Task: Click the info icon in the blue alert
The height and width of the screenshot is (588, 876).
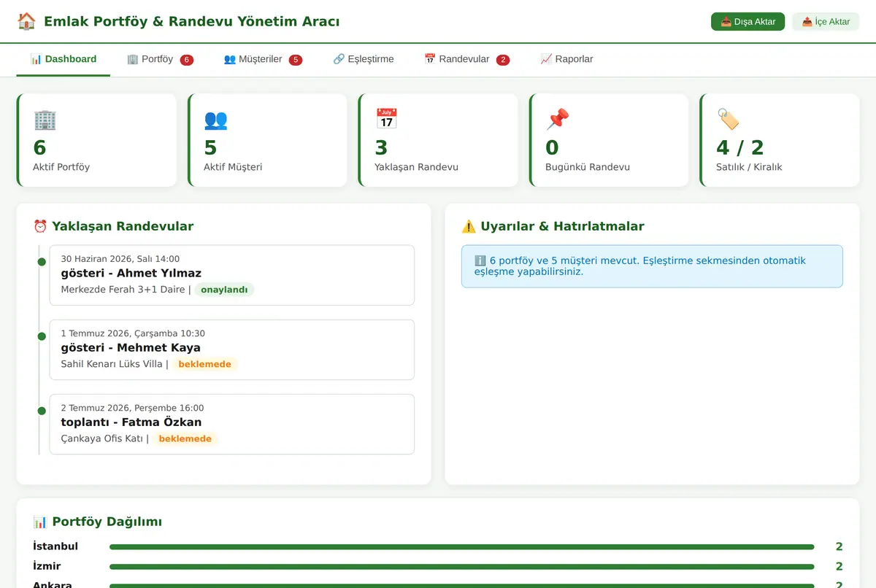Action: [x=480, y=260]
